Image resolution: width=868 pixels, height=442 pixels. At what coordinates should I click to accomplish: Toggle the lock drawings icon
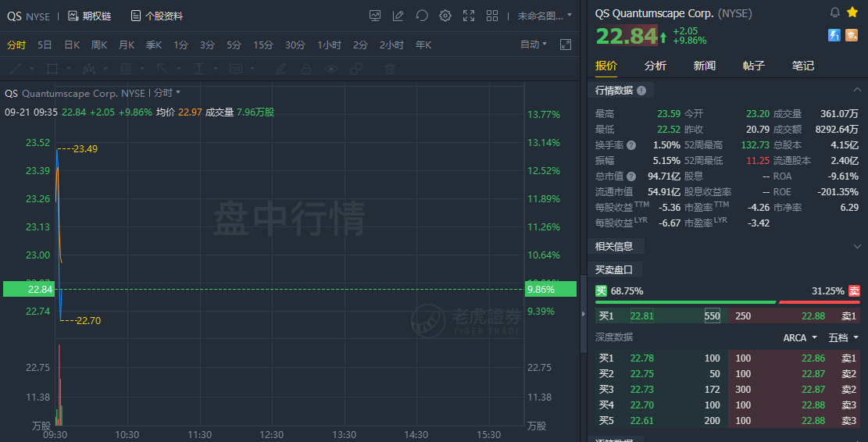(305, 69)
